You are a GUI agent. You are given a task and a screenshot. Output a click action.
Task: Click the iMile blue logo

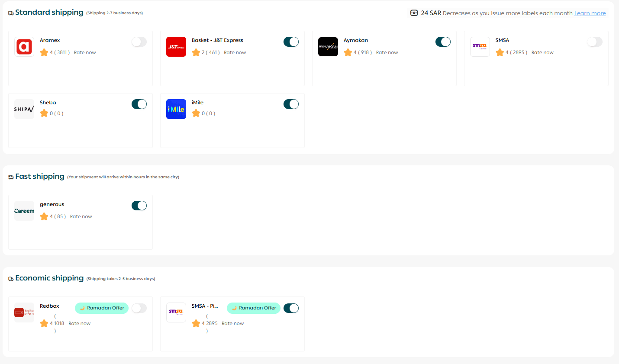pyautogui.click(x=176, y=109)
